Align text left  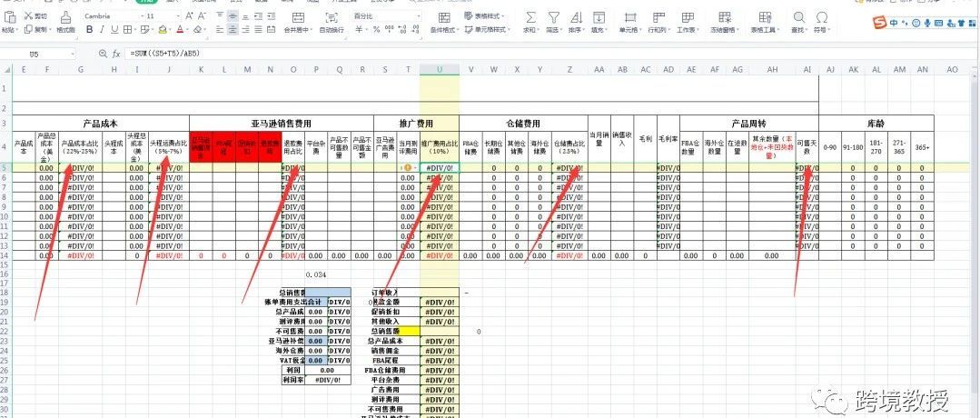click(220, 29)
